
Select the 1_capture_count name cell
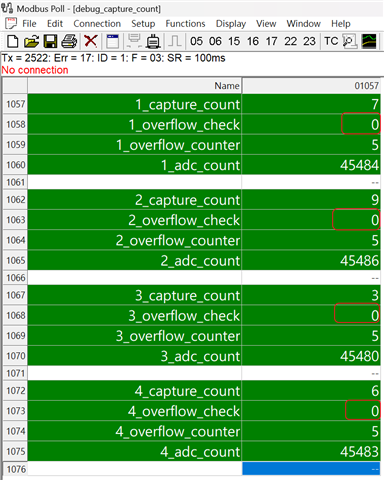134,104
